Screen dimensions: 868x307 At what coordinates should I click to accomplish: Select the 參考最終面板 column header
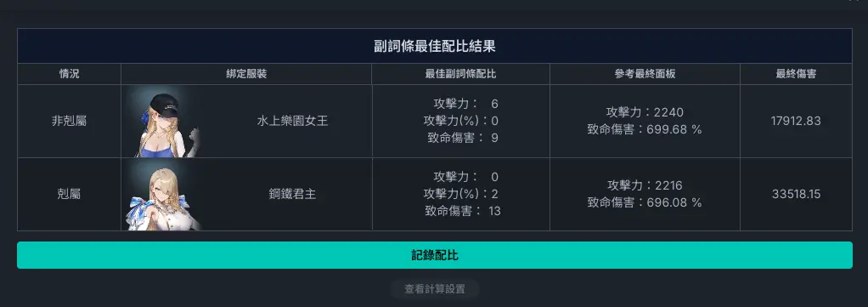645,74
